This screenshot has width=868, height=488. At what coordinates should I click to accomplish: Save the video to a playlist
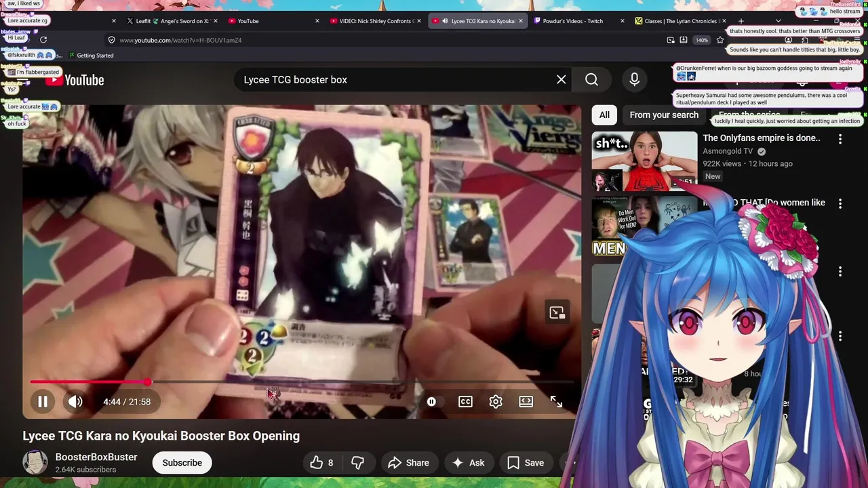point(526,463)
